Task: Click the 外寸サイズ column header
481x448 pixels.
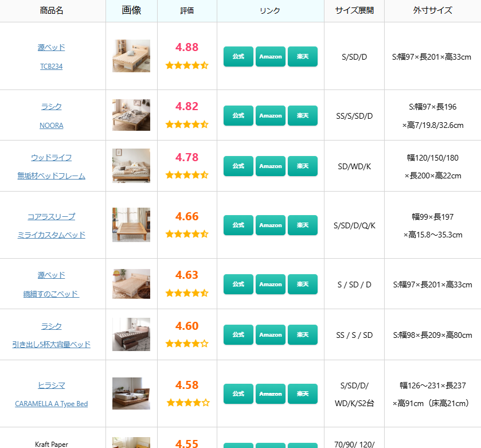Action: [432, 10]
